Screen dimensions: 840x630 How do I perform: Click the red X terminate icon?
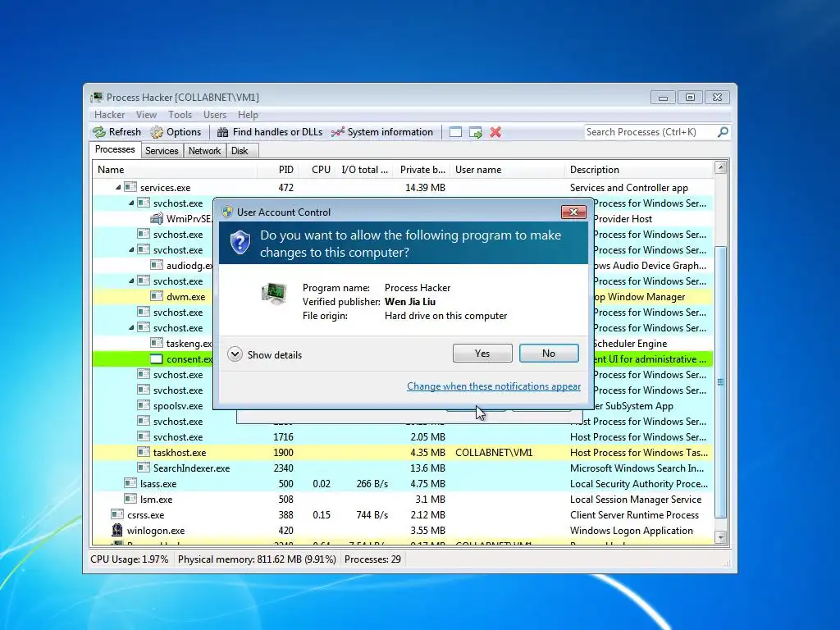tap(495, 132)
